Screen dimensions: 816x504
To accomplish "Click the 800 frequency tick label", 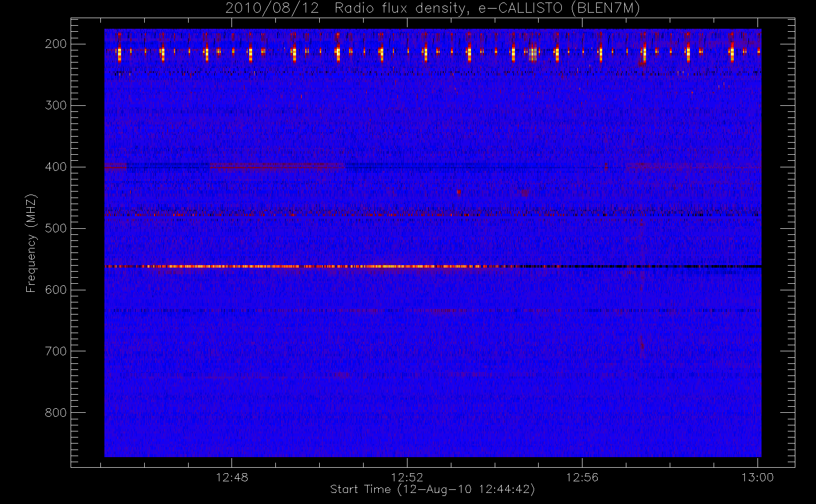I will [56, 413].
